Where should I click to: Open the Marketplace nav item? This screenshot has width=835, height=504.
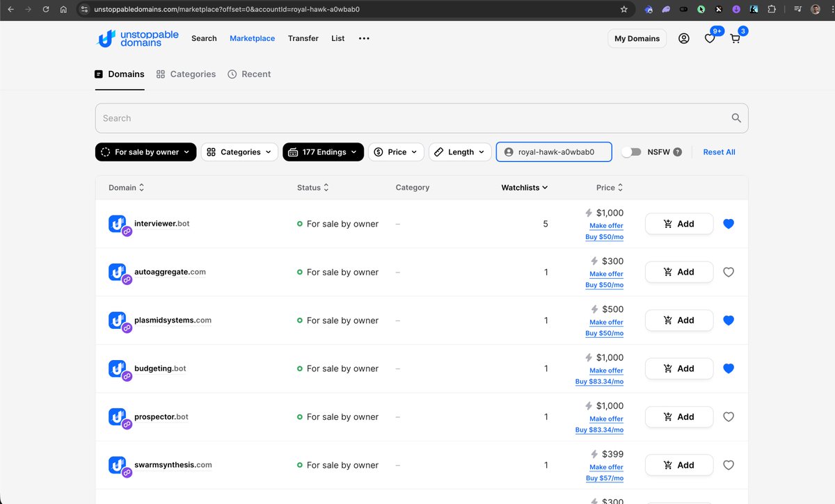pyautogui.click(x=252, y=38)
